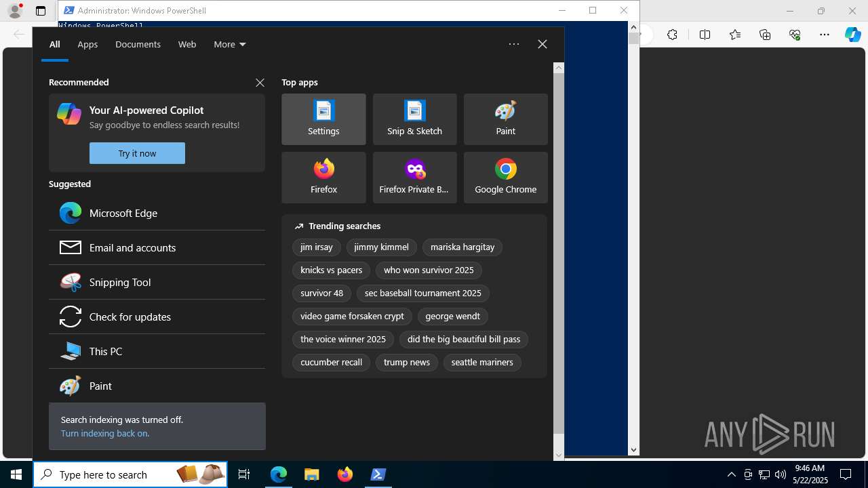Open Edge browser essentials icon
Viewport: 868px width, 488px height.
795,35
